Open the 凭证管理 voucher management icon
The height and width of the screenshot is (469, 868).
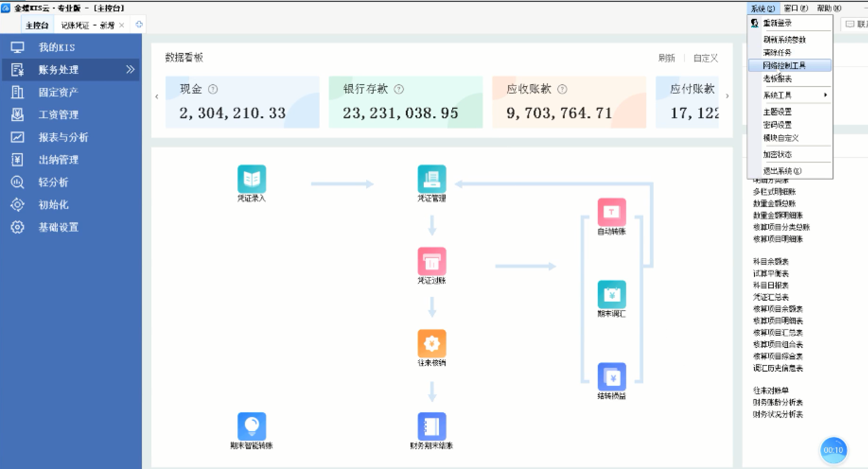pyautogui.click(x=431, y=179)
